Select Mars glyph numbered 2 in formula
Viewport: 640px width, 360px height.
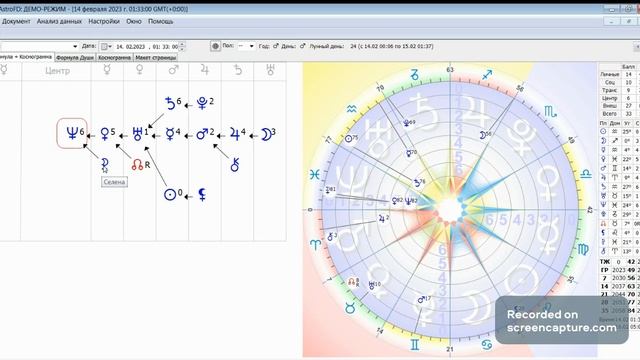tap(202, 134)
